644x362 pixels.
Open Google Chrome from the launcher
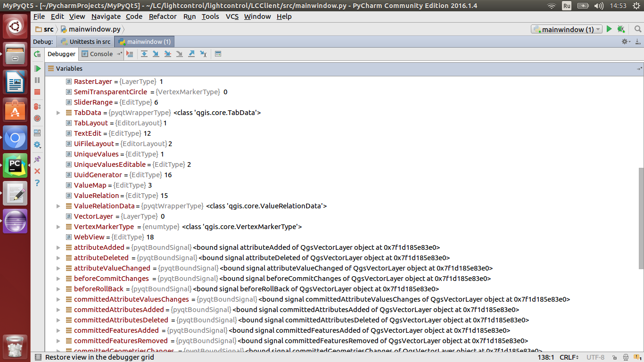15,138
